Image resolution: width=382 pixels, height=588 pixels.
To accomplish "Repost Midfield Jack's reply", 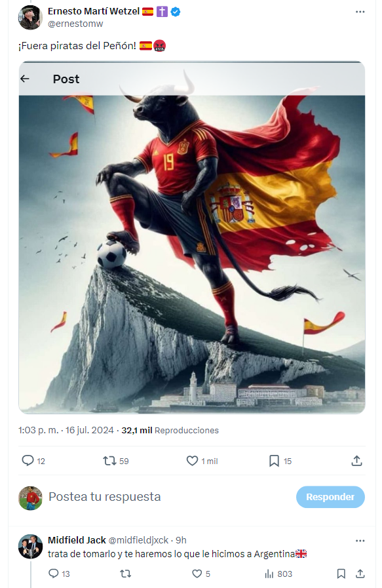I will coord(125,574).
